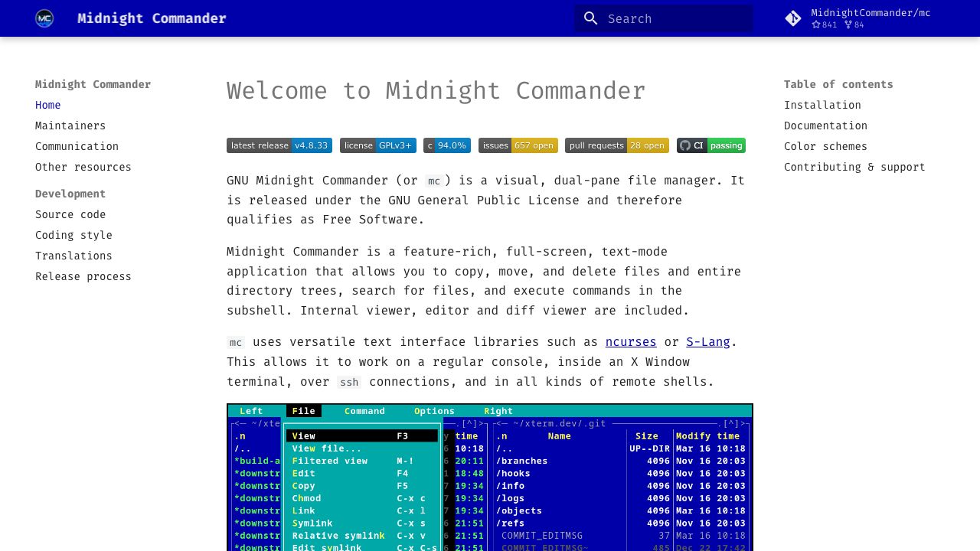Click the mc terminal screenshot image
Screen dimensions: 980x551
490,478
